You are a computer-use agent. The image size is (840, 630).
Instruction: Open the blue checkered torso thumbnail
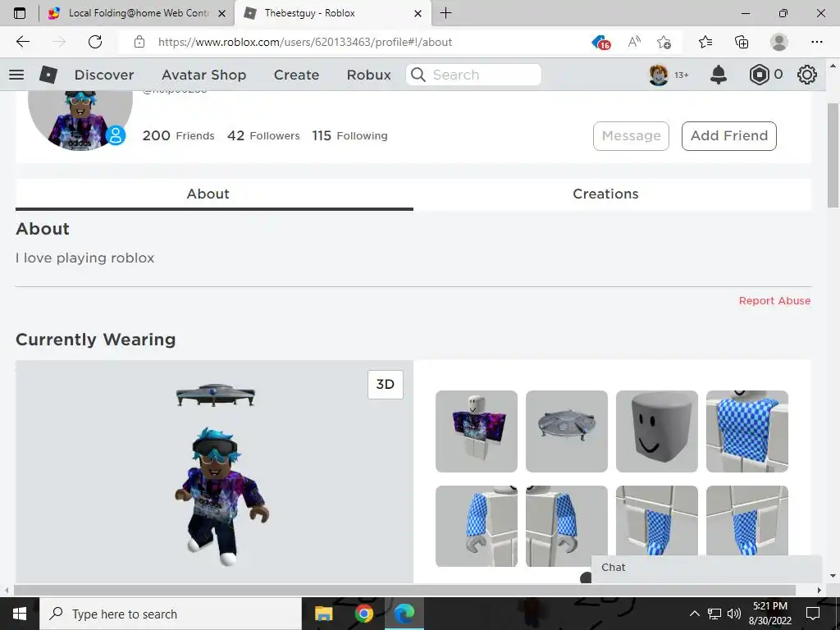[x=746, y=431]
